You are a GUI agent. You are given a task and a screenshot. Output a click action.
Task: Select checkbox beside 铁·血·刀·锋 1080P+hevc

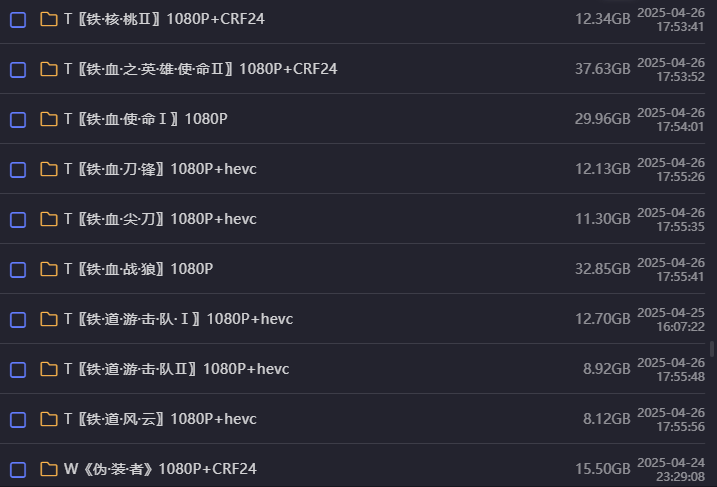[18, 170]
